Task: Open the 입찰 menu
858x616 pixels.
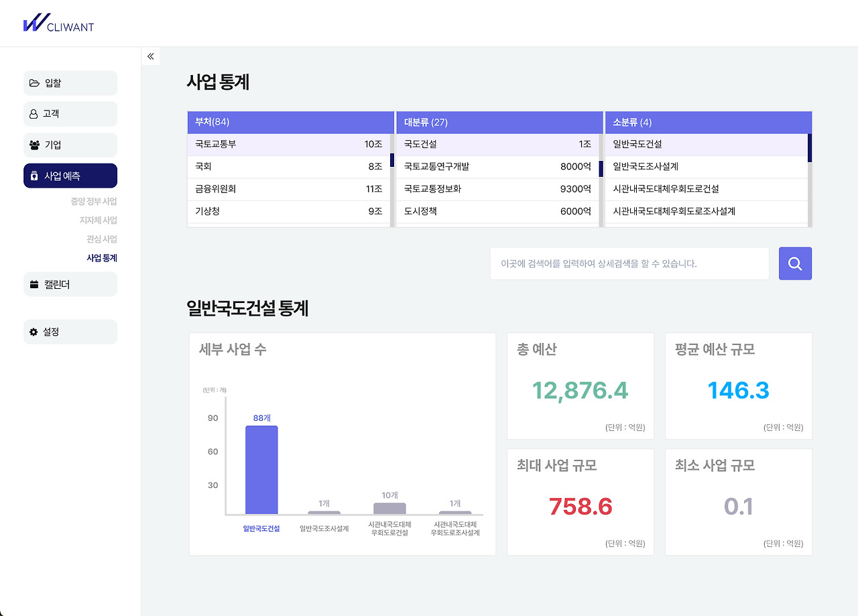Action: (x=70, y=83)
